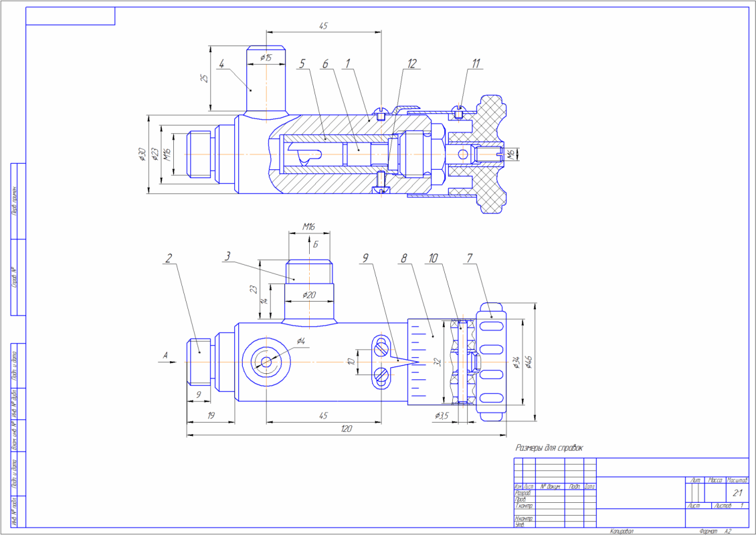
Task: Click the M6 thread dimension
Action: (510, 154)
